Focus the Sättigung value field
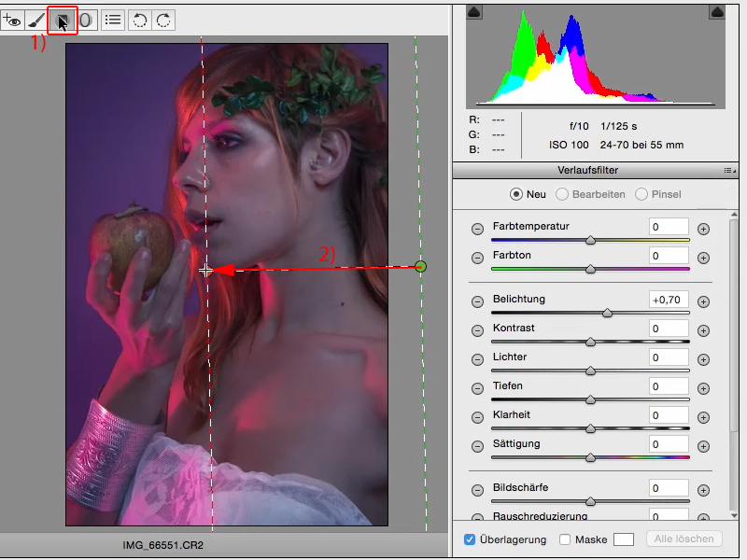 tap(669, 444)
